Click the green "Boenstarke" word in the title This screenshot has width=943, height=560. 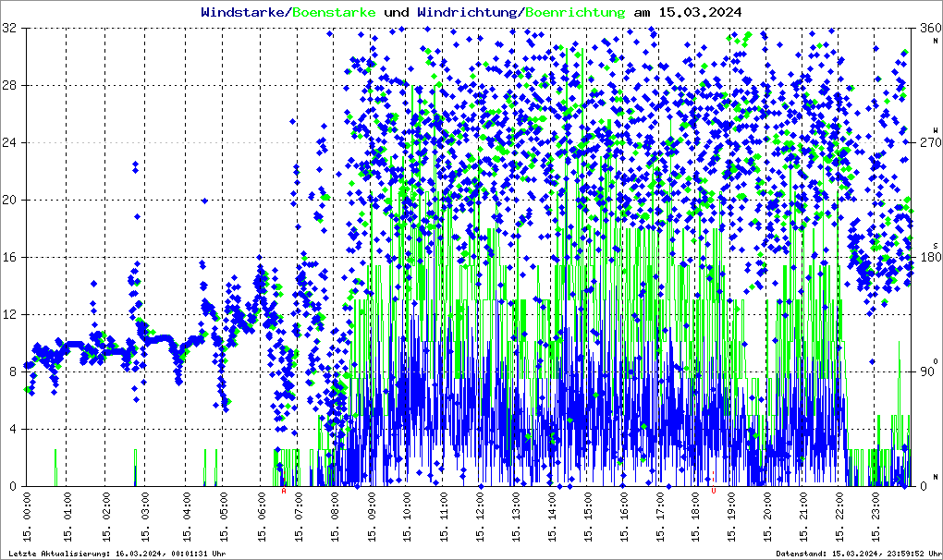334,12
